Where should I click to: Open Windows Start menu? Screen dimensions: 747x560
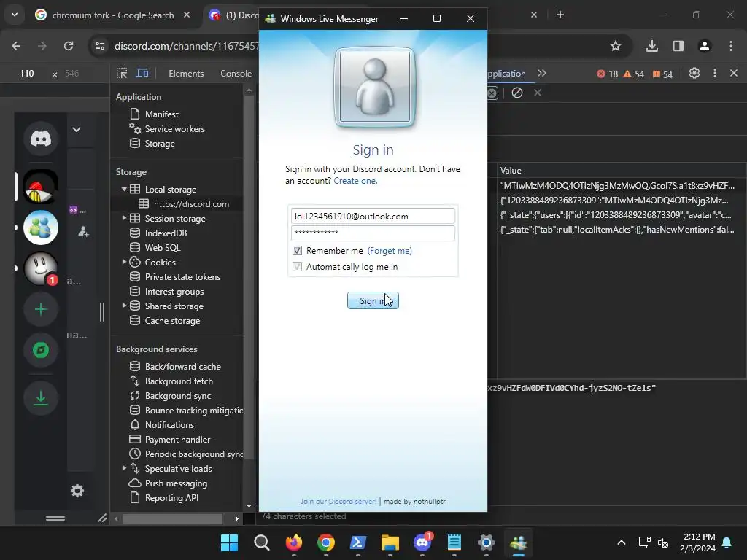point(229,542)
